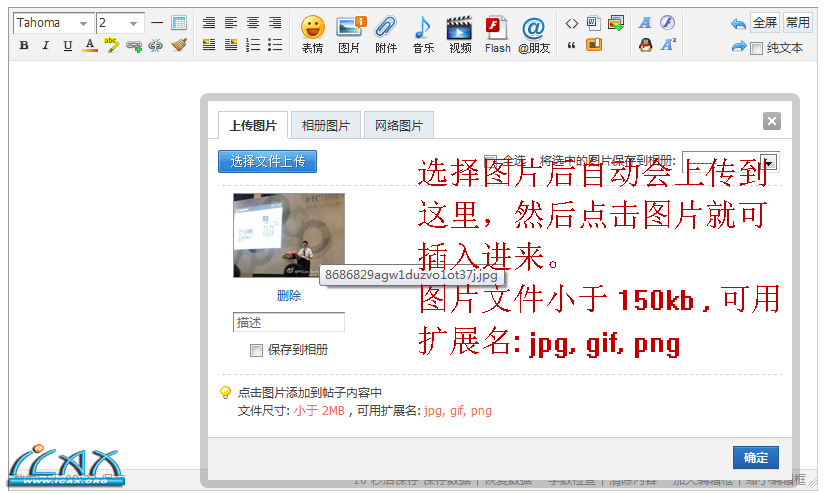
Task: Insert Flash content with the Flash icon
Action: (497, 34)
